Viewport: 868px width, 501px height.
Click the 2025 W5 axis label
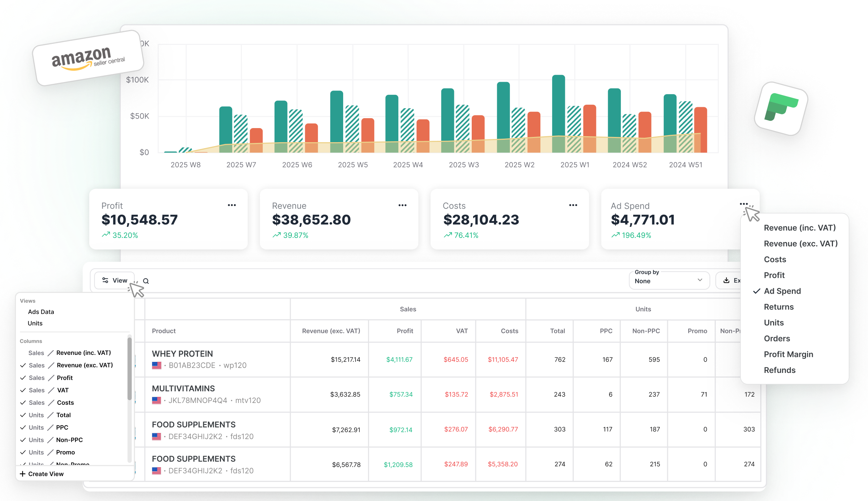pyautogui.click(x=353, y=165)
